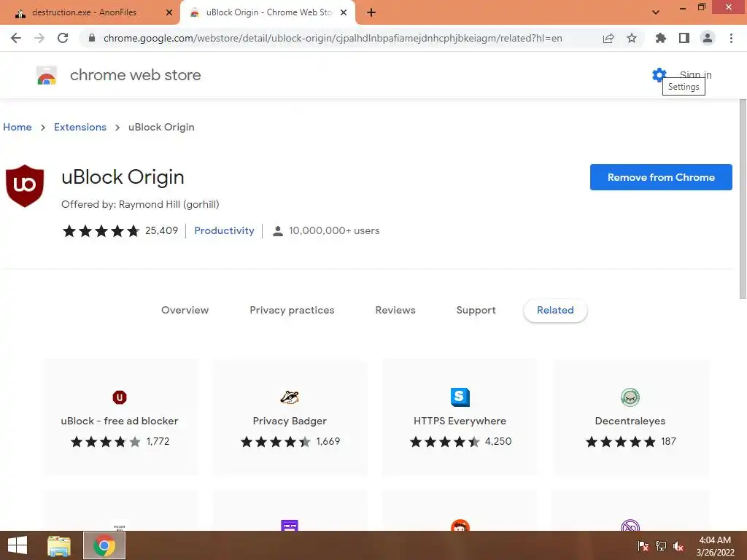Go to Extensions breadcrumb link

click(80, 127)
